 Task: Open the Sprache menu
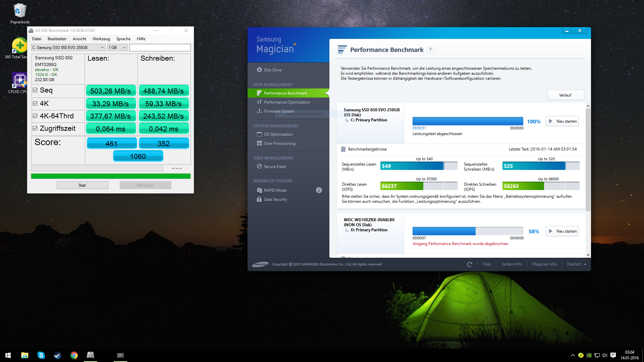[x=123, y=39]
